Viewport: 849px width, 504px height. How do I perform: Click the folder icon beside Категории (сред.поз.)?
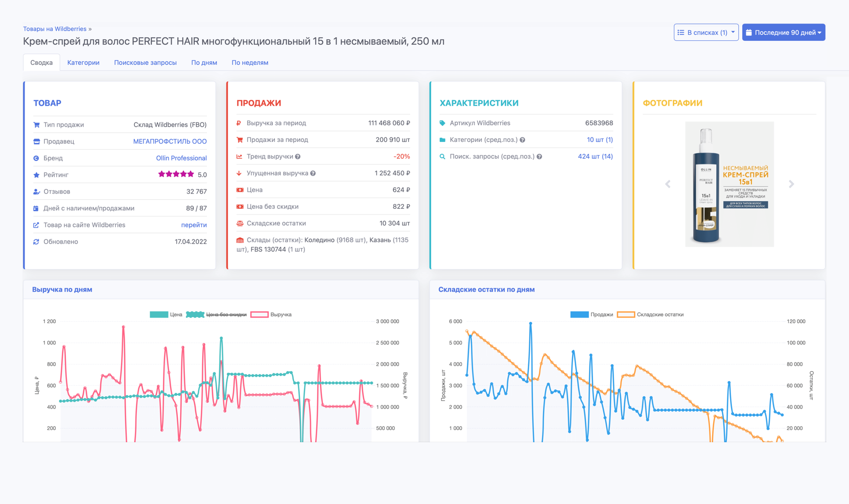[442, 140]
